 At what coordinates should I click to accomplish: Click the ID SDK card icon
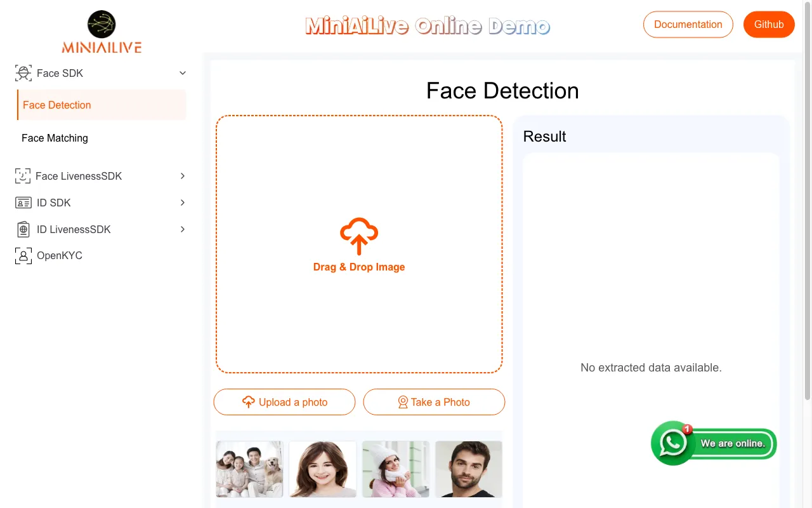point(23,203)
